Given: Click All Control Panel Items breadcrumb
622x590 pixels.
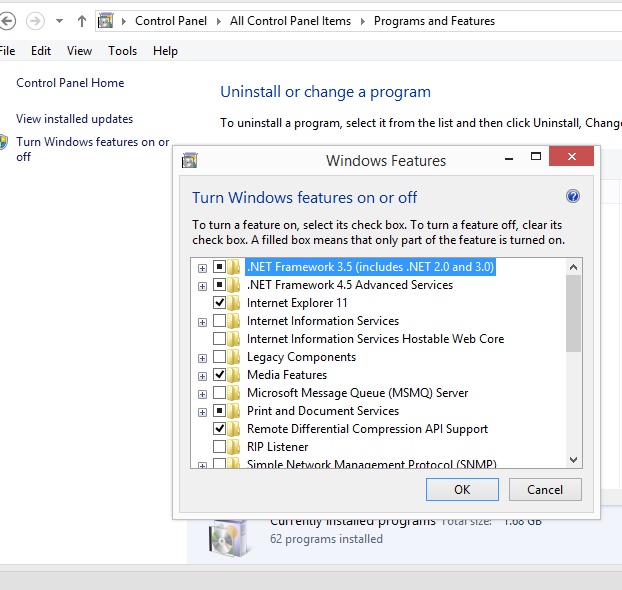Looking at the screenshot, I should tap(290, 21).
